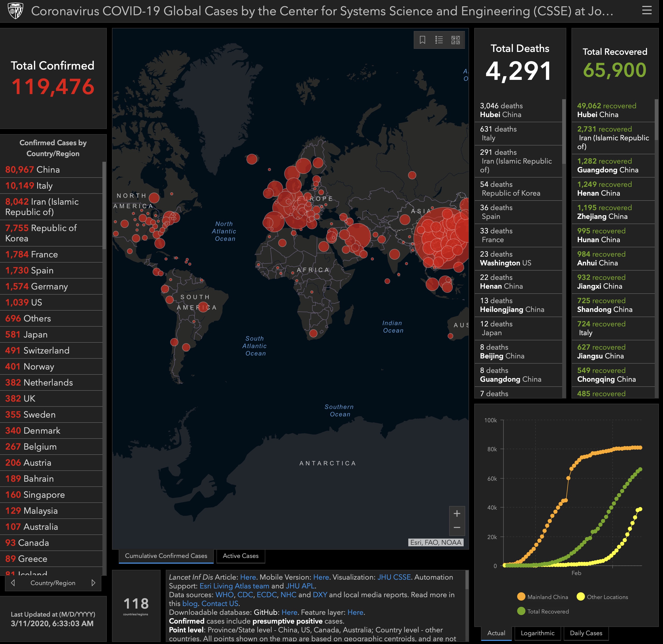663x644 pixels.
Task: Open the basemap layout switcher icon
Action: click(x=456, y=40)
